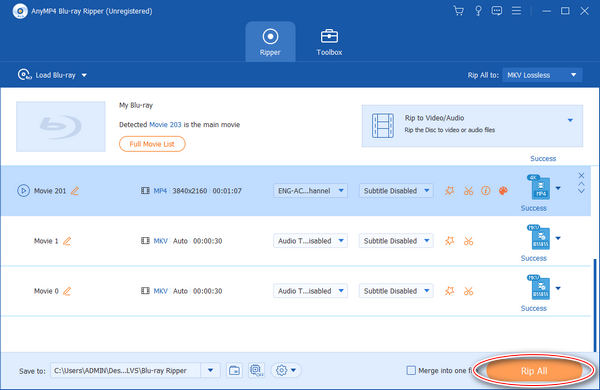The image size is (600, 390).
Task: Click the Save to path field
Action: [x=126, y=370]
